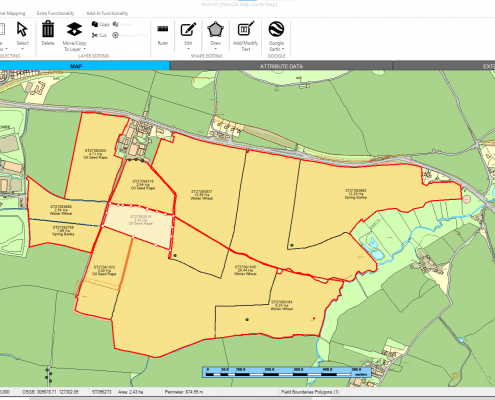Expand the Move/Copy To Layer dropdown arrow
The image size is (495, 400).
pyautogui.click(x=84, y=49)
